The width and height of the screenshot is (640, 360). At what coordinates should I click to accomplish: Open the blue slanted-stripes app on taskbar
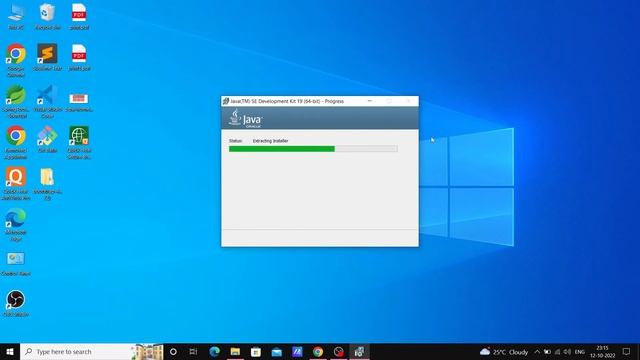coord(297,351)
